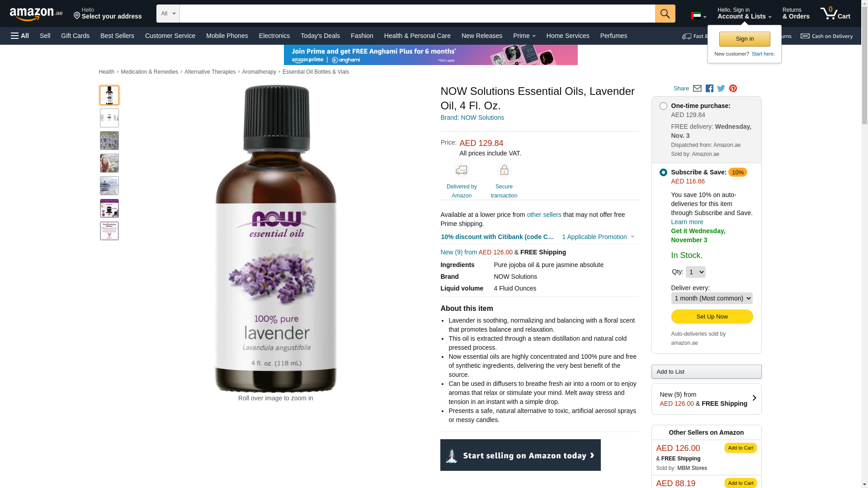This screenshot has height=488, width=868.
Task: Open the Deliver every frequency dropdown
Action: point(712,298)
